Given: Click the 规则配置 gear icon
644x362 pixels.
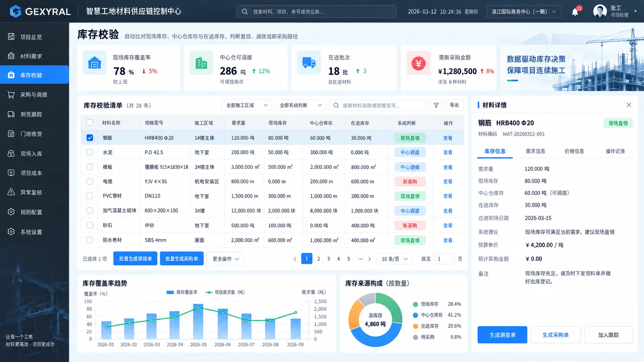Looking at the screenshot, I should click(11, 212).
